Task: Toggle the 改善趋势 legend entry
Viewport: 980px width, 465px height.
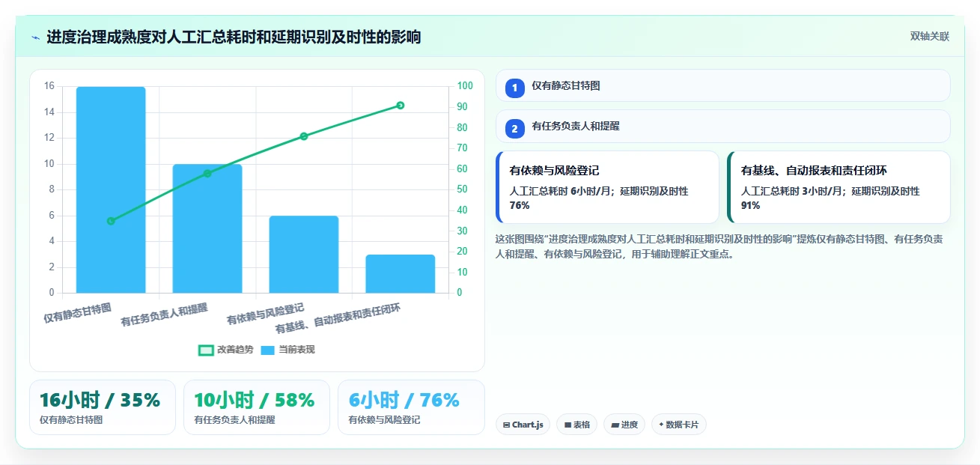Action: [x=226, y=350]
